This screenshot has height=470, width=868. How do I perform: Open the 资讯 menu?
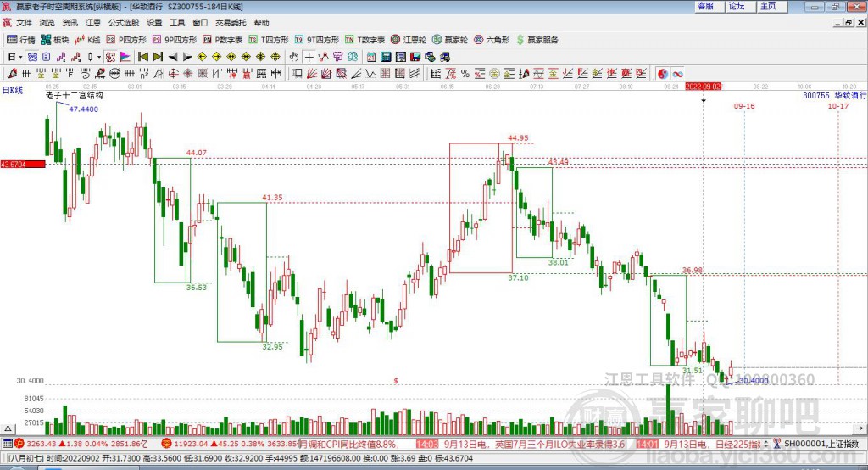pyautogui.click(x=70, y=23)
